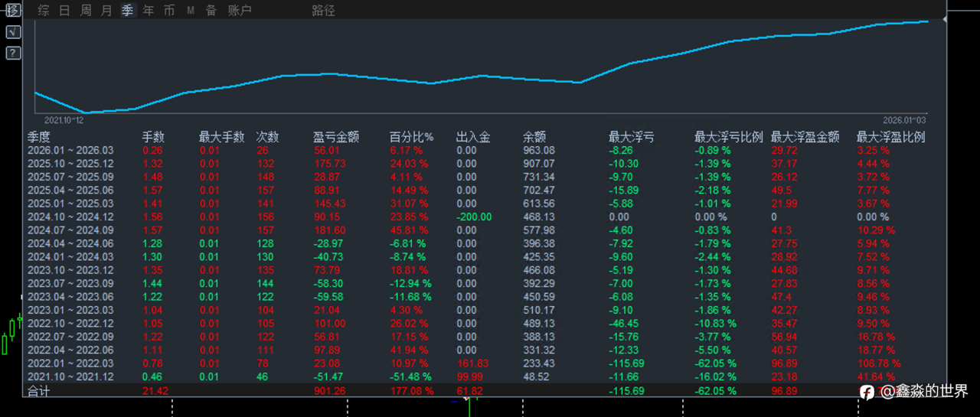980x417 pixels.
Task: Open the M tab
Action: [190, 11]
